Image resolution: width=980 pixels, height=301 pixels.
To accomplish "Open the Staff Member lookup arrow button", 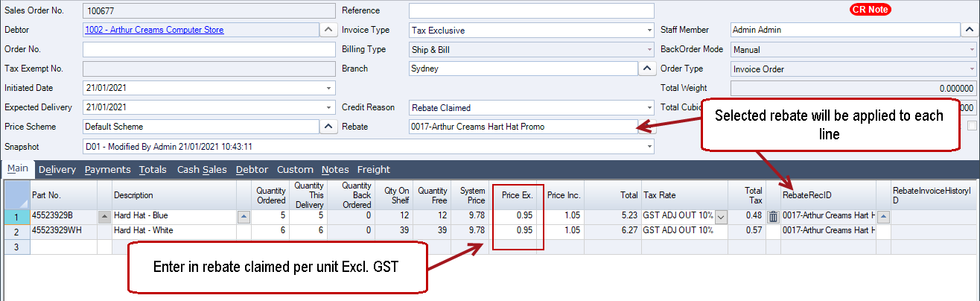I will pos(969,31).
